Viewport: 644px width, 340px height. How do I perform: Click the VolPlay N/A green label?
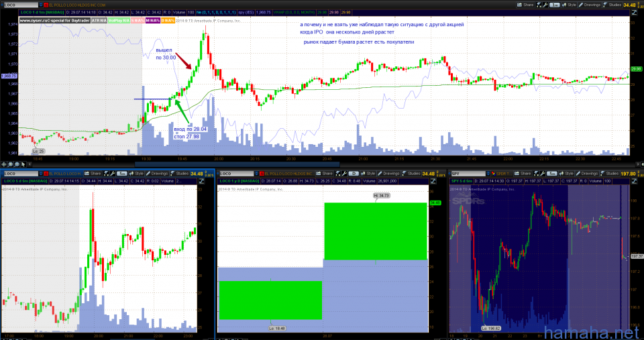click(119, 20)
